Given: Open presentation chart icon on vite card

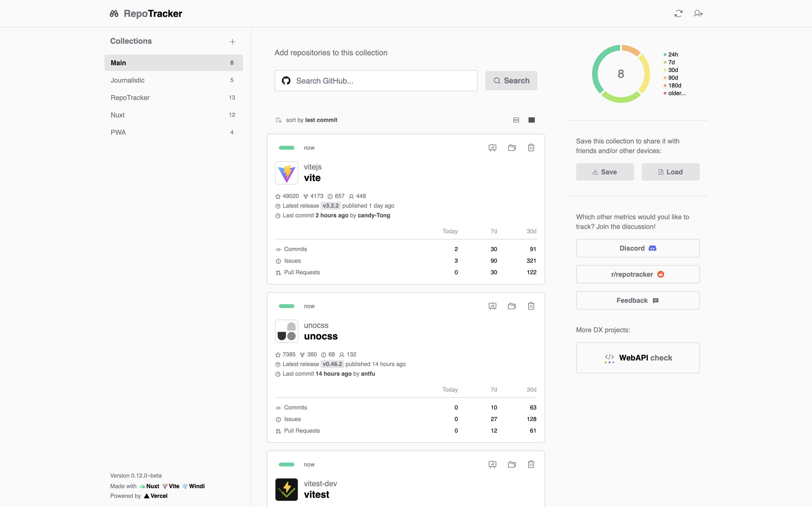Looking at the screenshot, I should click(x=492, y=148).
